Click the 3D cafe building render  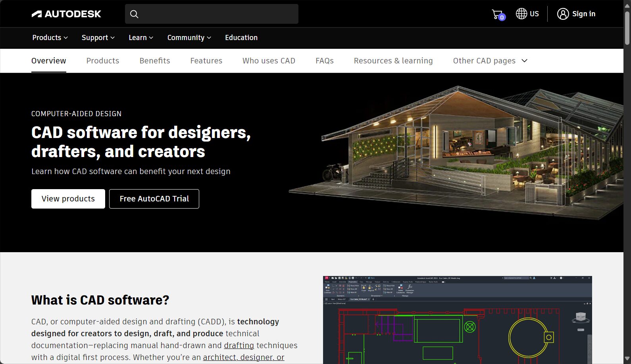pos(456,153)
